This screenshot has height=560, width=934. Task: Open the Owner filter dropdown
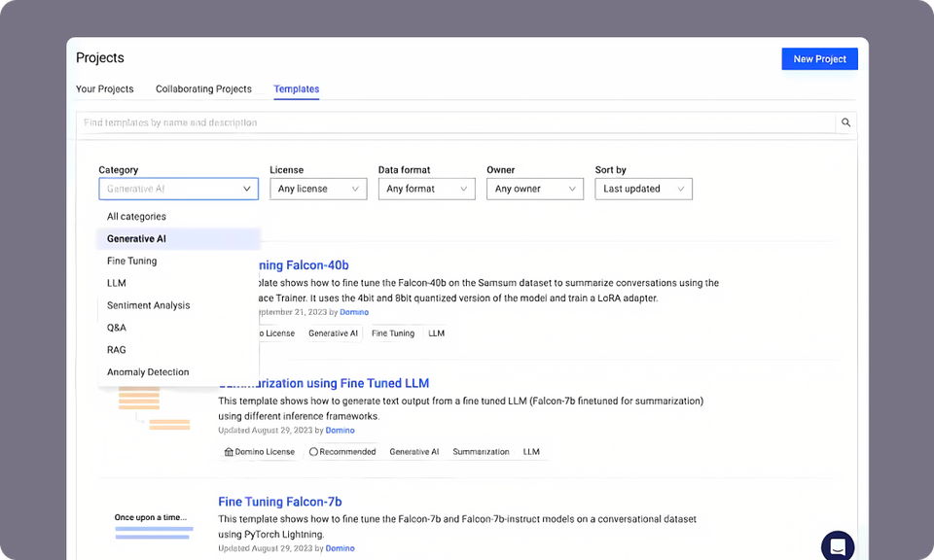[x=534, y=189]
